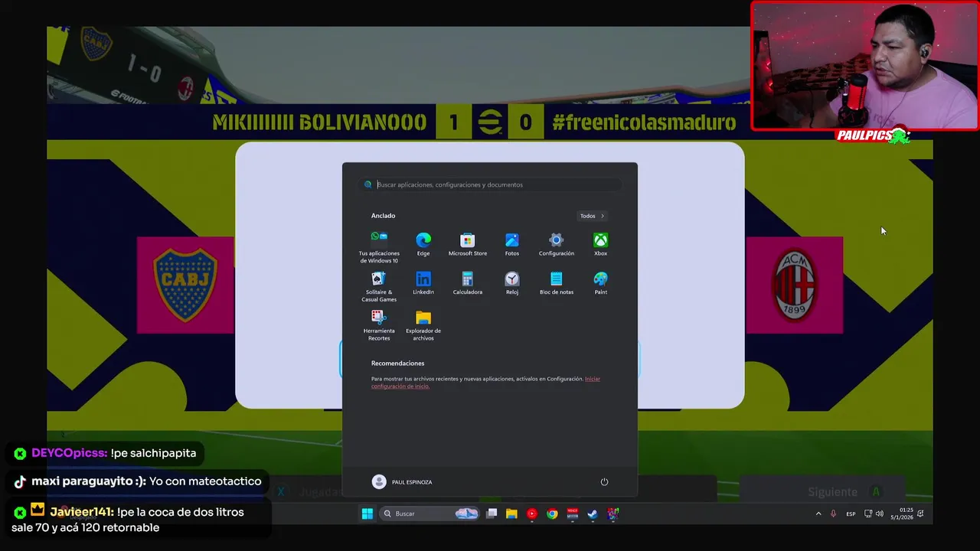The width and height of the screenshot is (980, 551).
Task: Click the Buscar taskbar search box
Action: 430,514
